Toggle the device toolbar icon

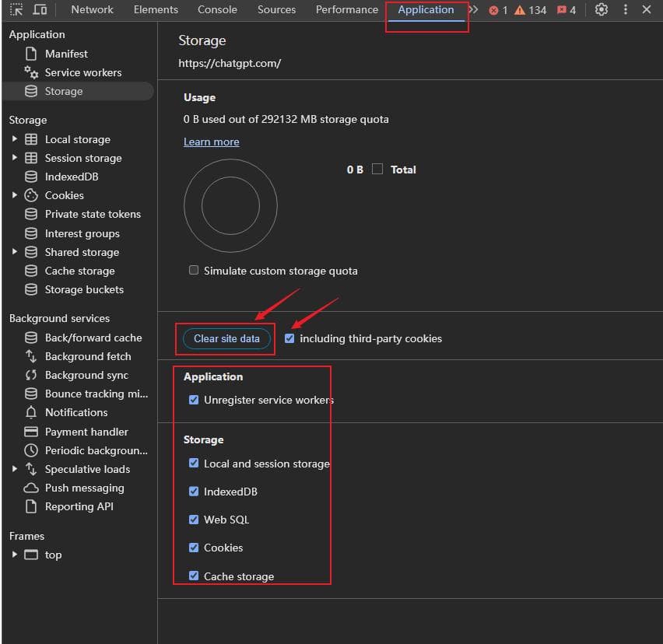pos(40,9)
